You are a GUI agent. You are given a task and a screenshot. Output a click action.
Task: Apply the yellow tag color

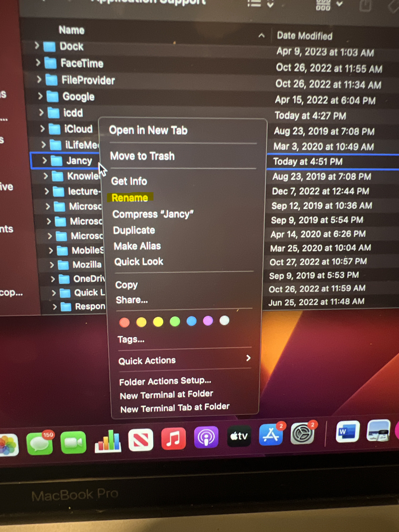(x=158, y=322)
